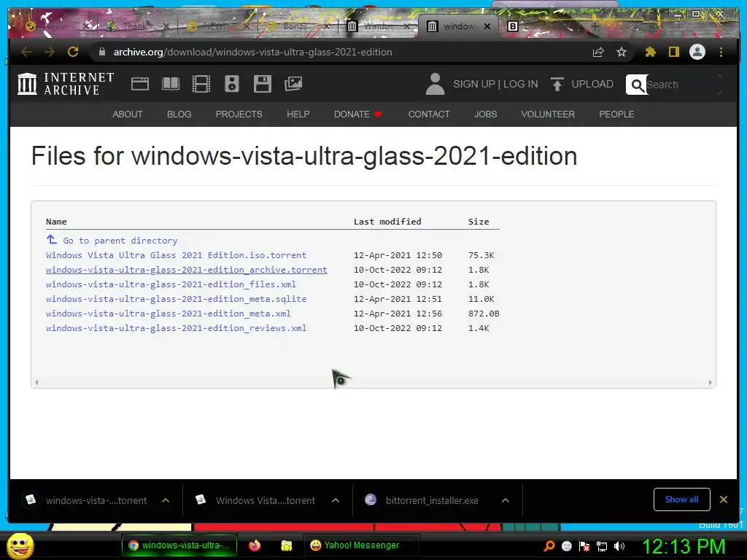Bookmark this page with the star icon

click(622, 52)
